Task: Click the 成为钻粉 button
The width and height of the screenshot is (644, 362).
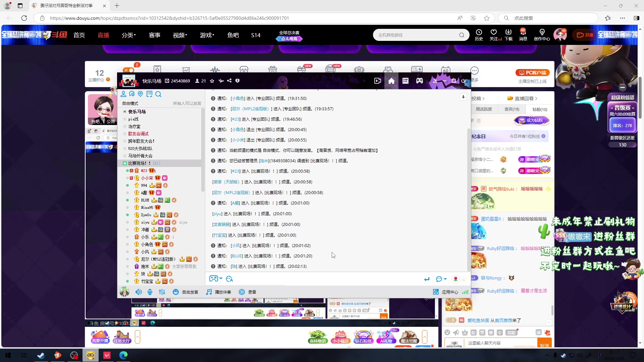Action: [532, 120]
